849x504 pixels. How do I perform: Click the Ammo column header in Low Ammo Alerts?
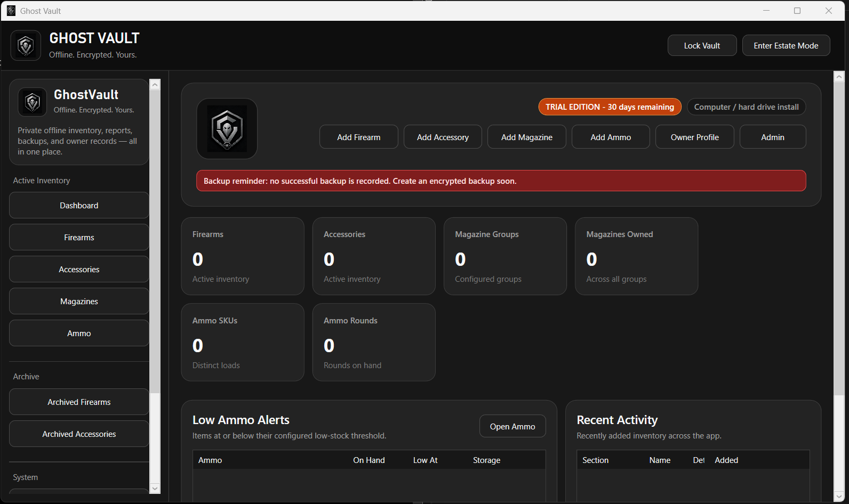coord(210,460)
